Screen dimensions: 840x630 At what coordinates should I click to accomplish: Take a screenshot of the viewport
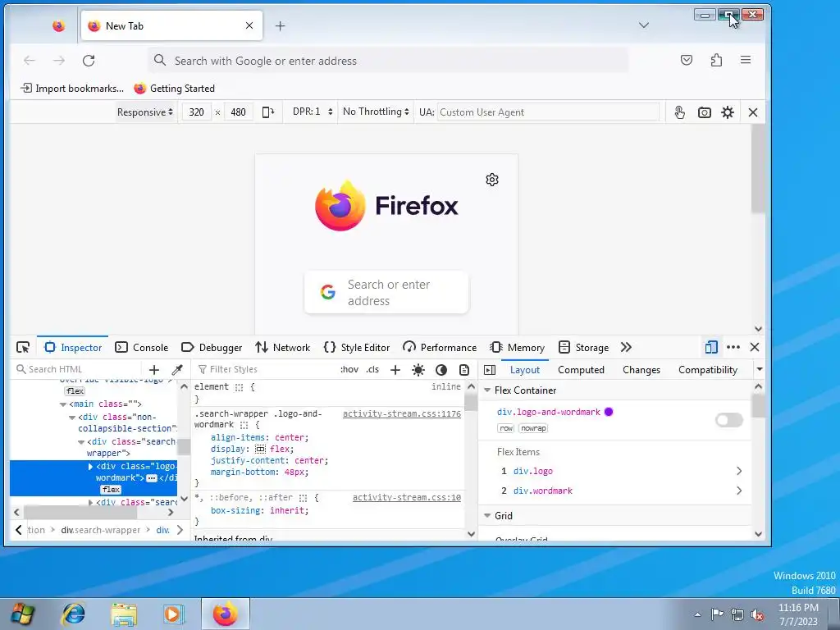[704, 112]
